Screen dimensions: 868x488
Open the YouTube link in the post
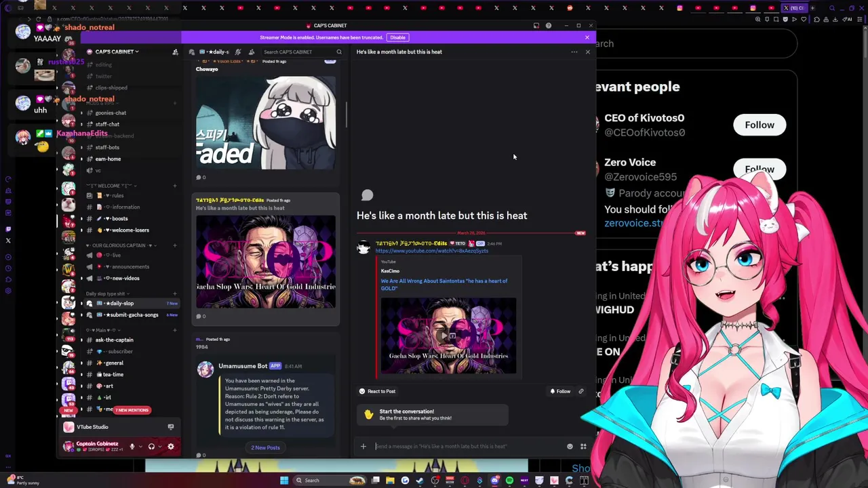click(432, 251)
